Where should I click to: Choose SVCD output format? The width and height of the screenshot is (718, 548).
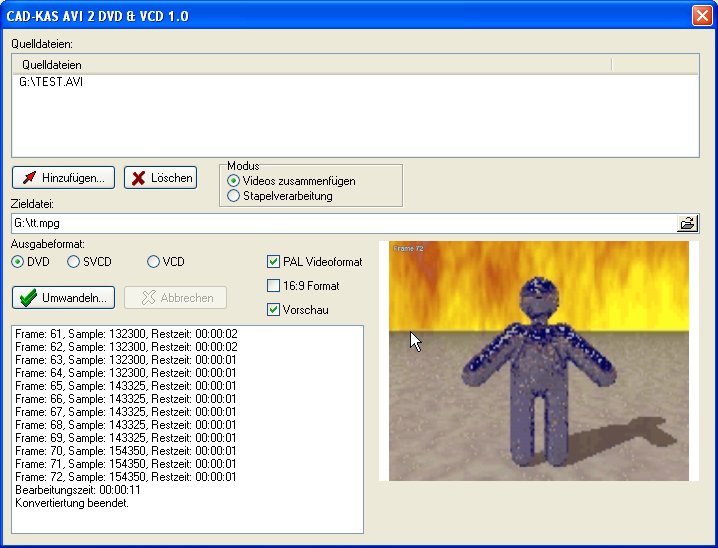click(74, 262)
